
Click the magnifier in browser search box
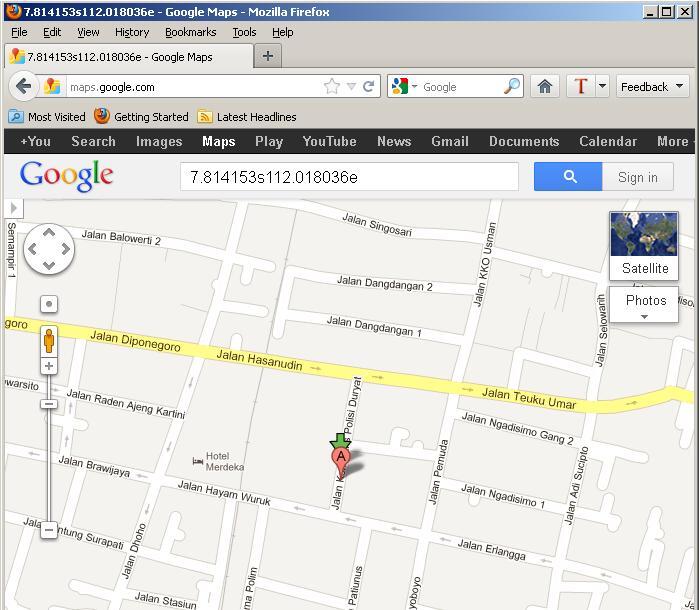pos(512,86)
